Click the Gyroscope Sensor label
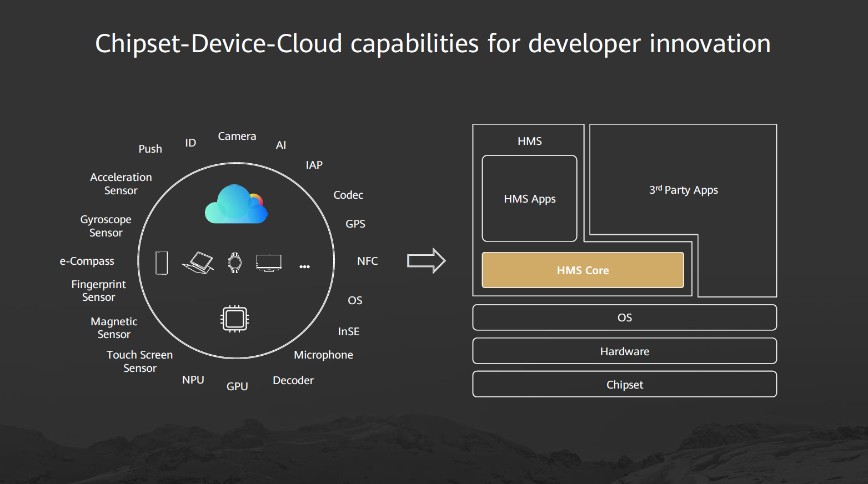Screen dimensions: 868x484 [106, 226]
